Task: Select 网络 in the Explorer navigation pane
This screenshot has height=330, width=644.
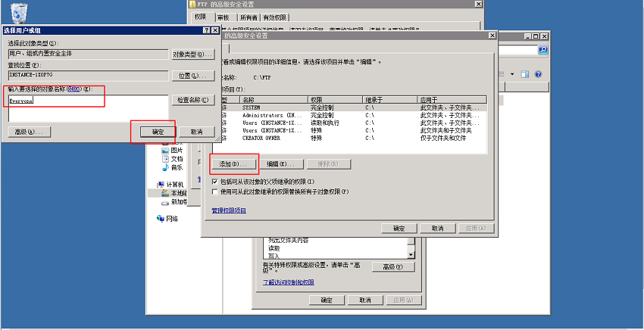Action: tap(167, 219)
